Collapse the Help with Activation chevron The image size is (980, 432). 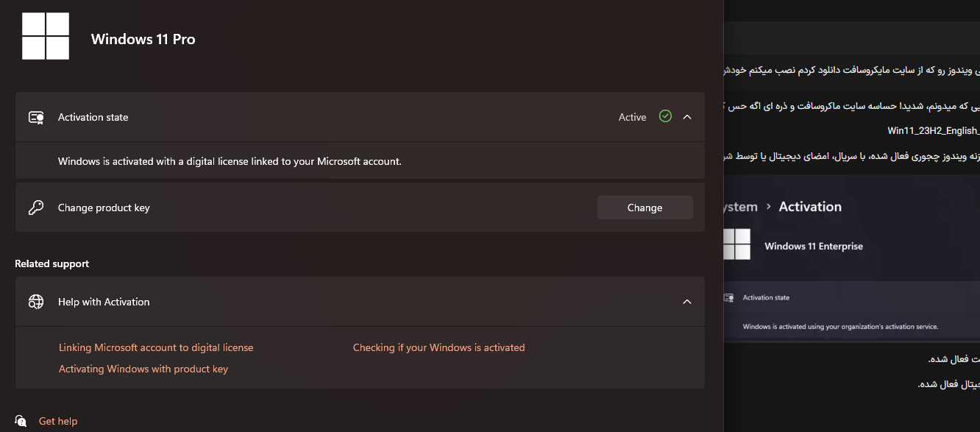click(x=687, y=302)
